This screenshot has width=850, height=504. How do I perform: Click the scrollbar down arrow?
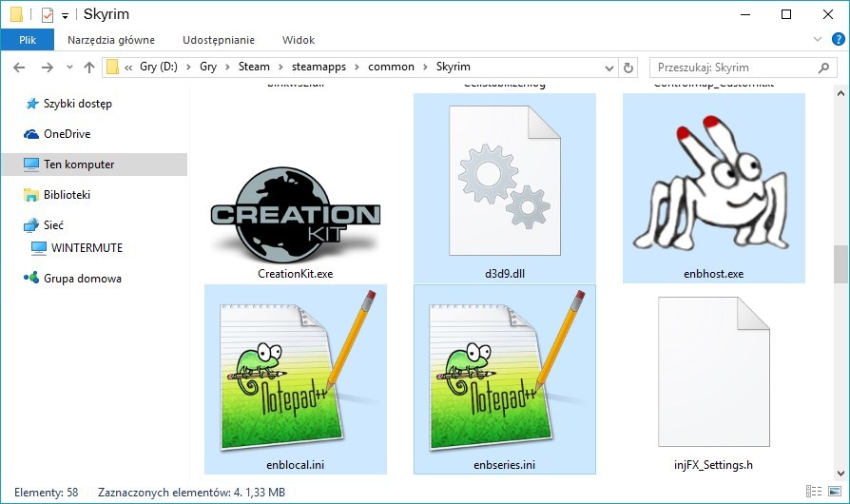coord(840,474)
